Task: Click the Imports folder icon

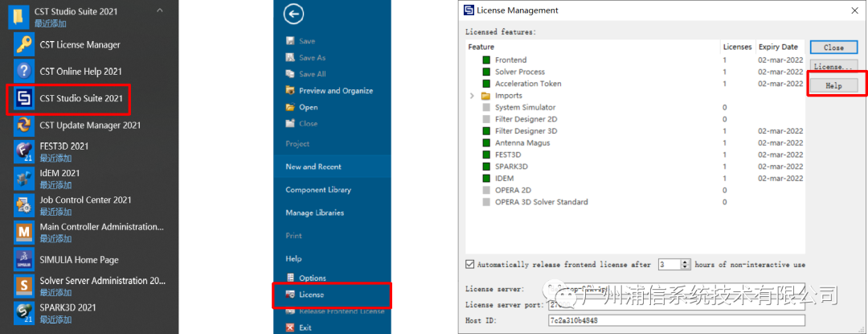Action: [486, 95]
